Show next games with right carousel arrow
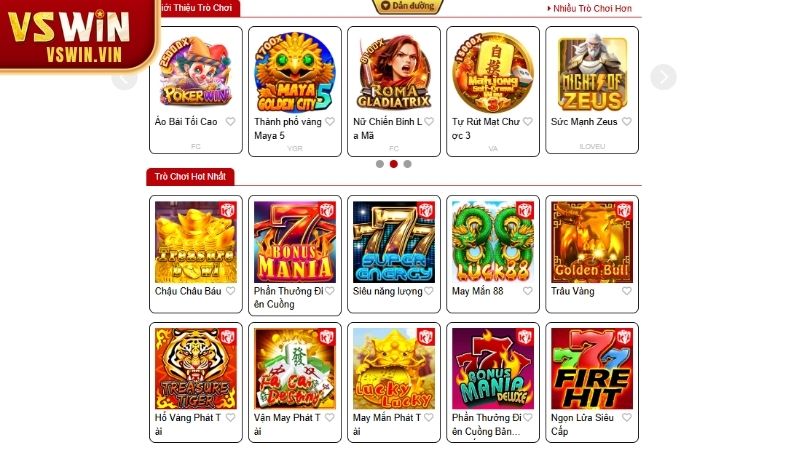Image resolution: width=800 pixels, height=450 pixels. click(x=663, y=77)
